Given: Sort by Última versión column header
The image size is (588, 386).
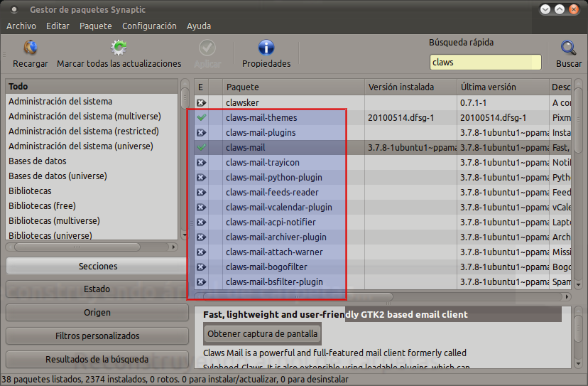Looking at the screenshot, I should (503, 87).
